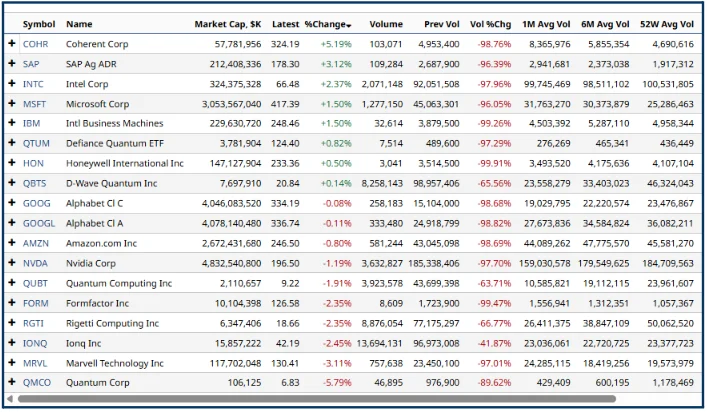Expand the INTC row plus icon

coord(12,83)
